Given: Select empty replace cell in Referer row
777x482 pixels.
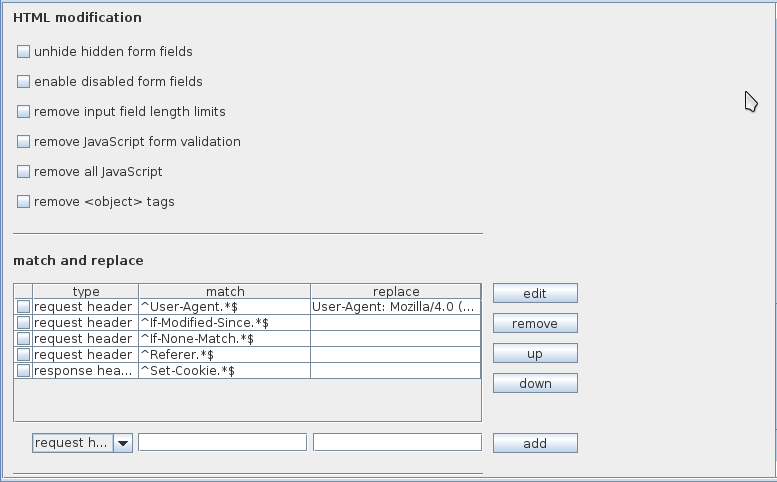Looking at the screenshot, I should (395, 355).
